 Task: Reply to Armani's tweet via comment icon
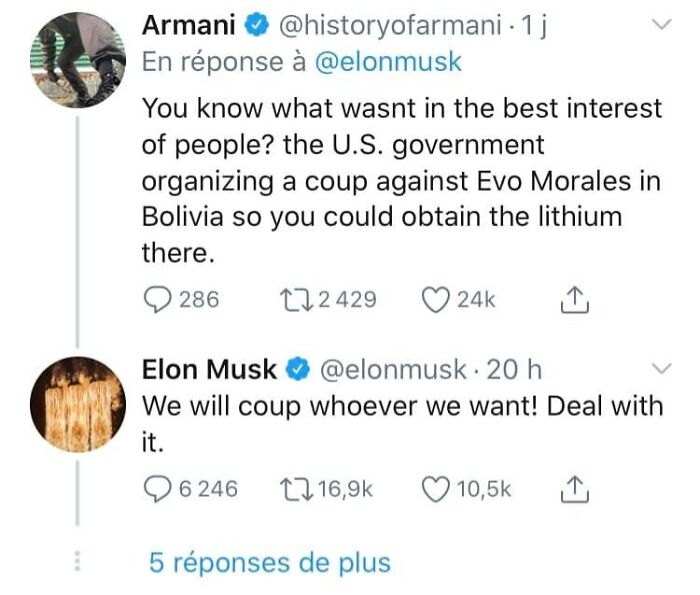[157, 300]
